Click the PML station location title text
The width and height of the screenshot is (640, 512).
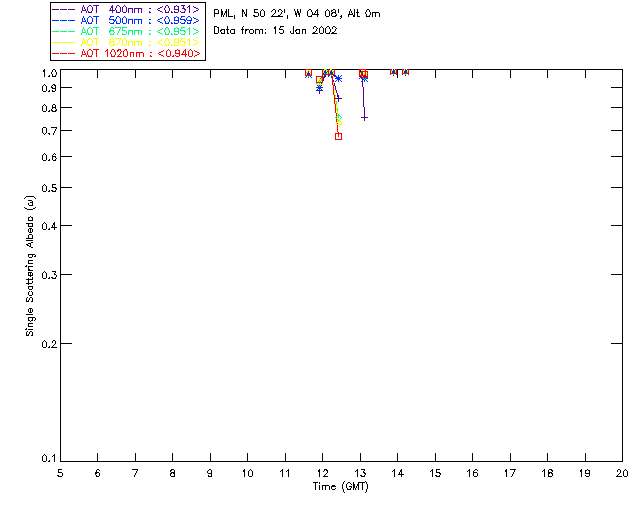296,14
